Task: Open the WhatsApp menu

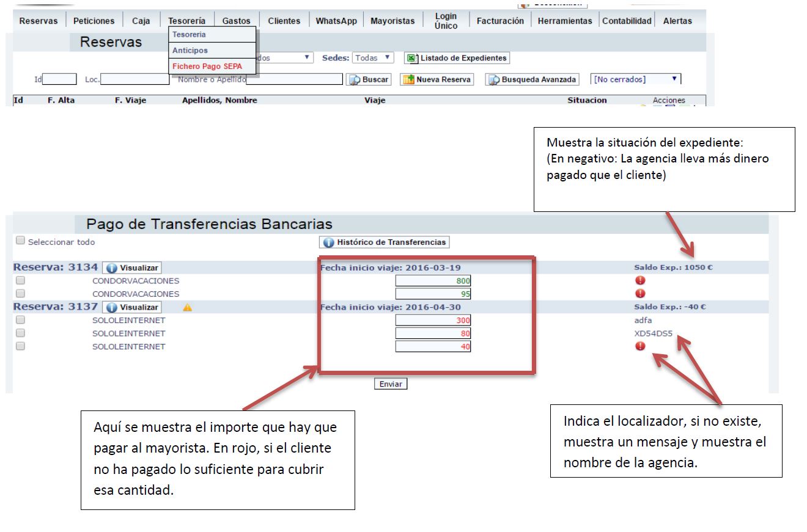Action: tap(336, 21)
